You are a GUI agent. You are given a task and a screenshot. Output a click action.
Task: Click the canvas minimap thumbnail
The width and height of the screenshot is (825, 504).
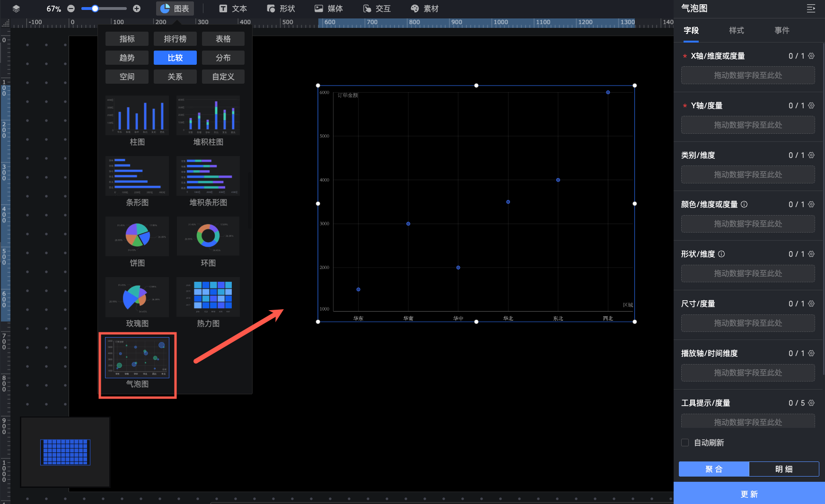coord(65,452)
